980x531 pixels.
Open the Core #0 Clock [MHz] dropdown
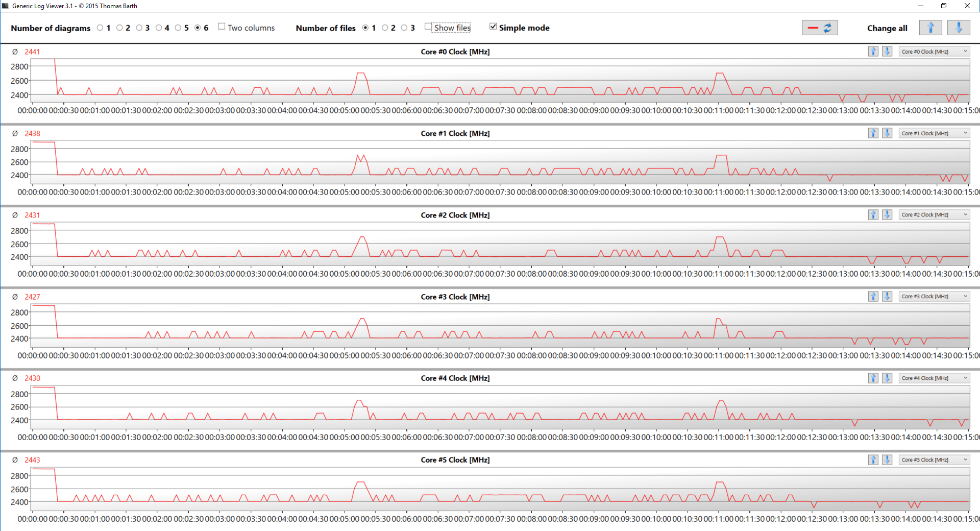(934, 52)
